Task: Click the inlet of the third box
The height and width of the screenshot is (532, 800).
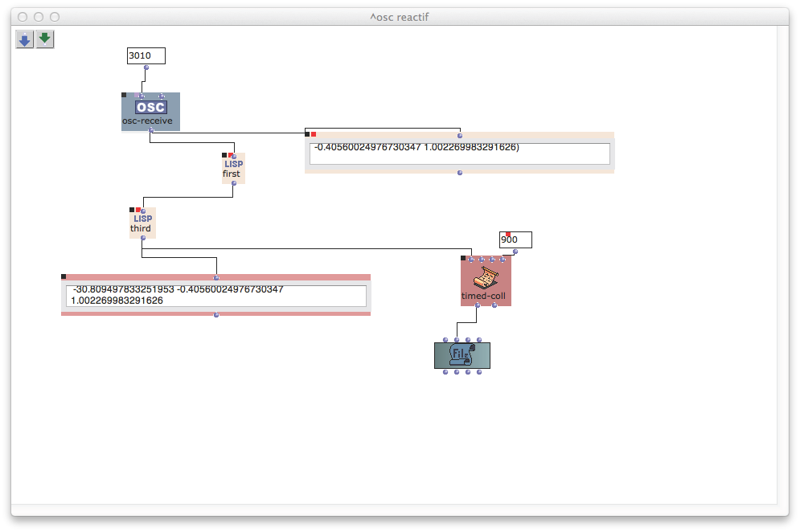Action: tap(143, 211)
